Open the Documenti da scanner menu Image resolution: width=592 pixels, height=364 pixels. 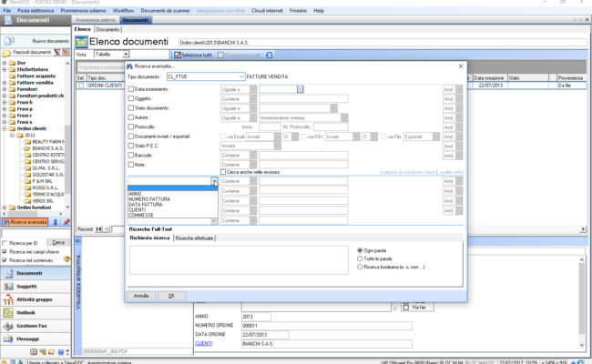click(166, 11)
